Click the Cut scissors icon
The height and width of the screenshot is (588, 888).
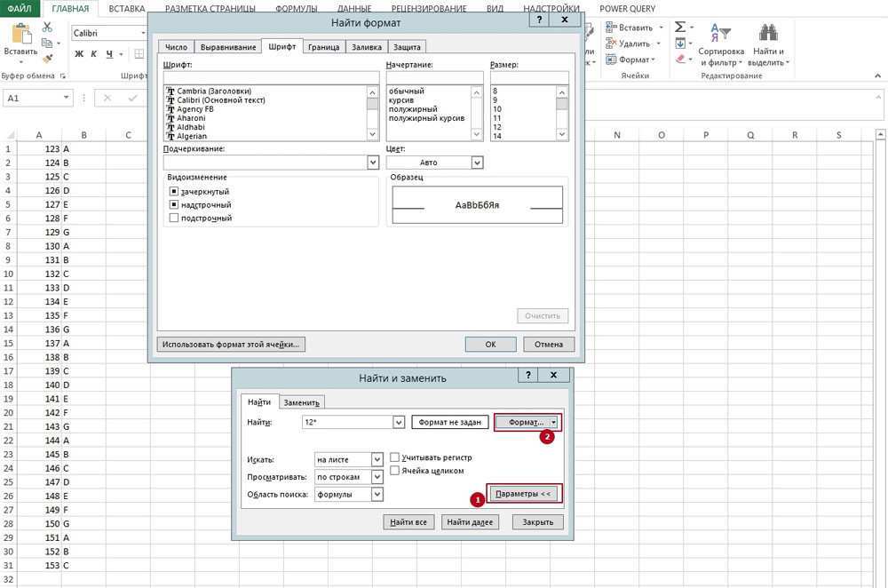point(47,28)
